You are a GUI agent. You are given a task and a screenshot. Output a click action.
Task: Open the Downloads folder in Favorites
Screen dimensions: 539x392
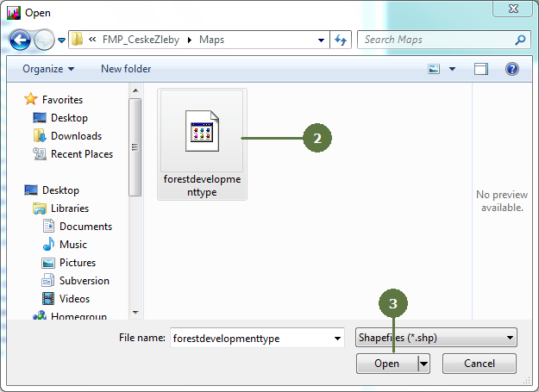coord(76,136)
